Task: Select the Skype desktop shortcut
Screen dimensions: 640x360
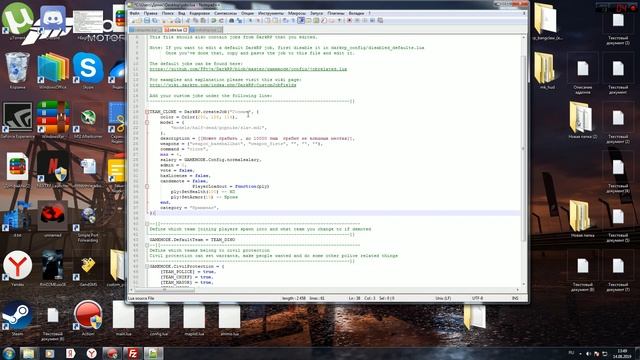Action: click(88, 70)
